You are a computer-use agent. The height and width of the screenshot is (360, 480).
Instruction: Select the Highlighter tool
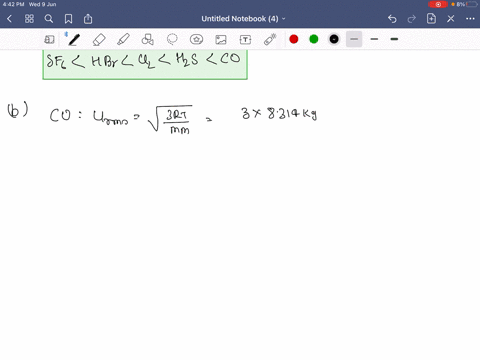click(x=123, y=40)
